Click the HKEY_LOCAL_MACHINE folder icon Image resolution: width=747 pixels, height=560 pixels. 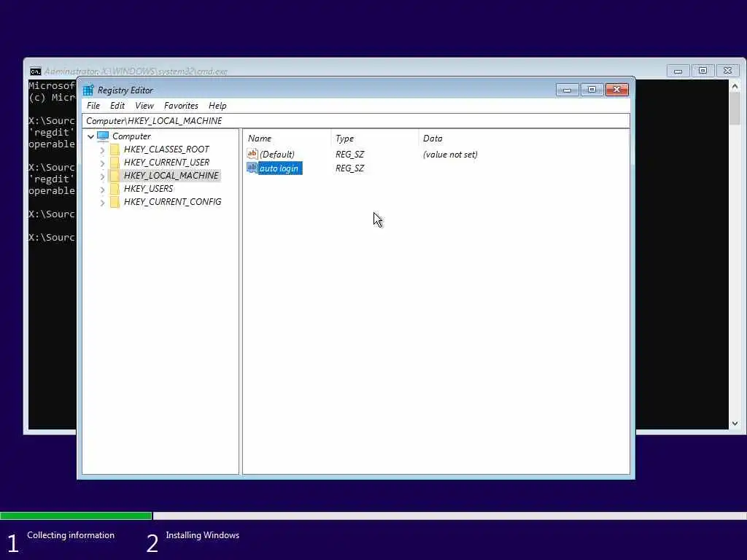point(115,176)
